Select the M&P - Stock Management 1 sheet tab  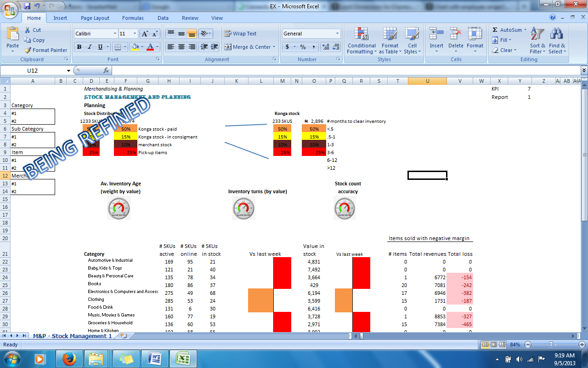pyautogui.click(x=72, y=336)
